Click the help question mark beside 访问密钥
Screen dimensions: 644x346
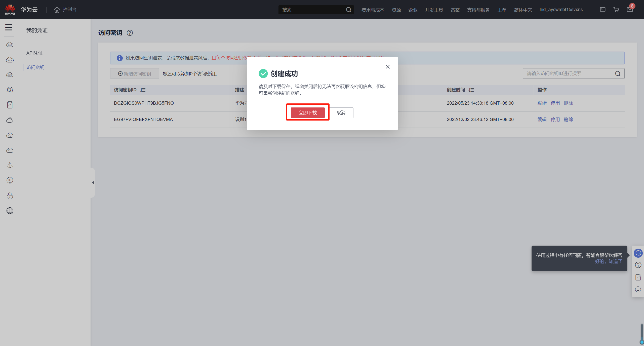(x=130, y=33)
